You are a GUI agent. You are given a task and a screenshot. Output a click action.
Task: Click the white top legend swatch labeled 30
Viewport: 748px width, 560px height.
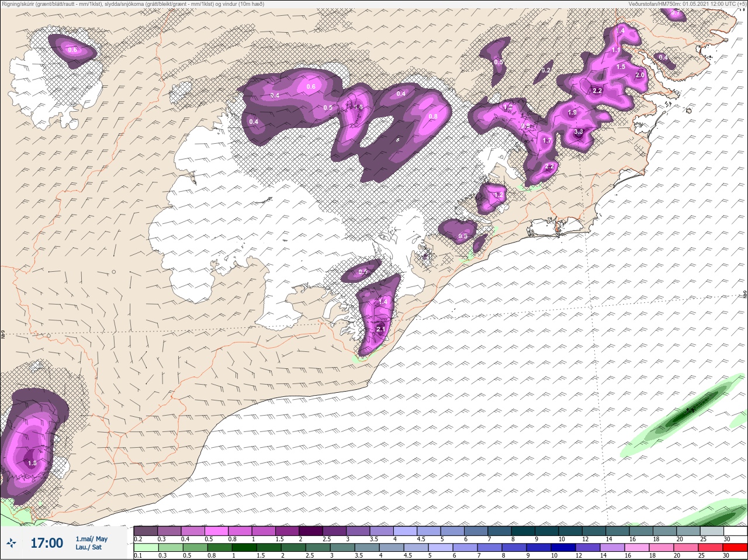pyautogui.click(x=736, y=531)
